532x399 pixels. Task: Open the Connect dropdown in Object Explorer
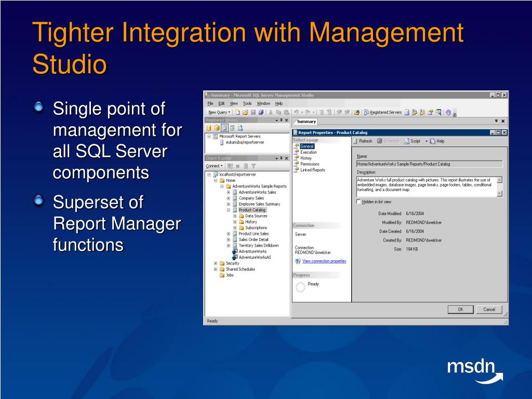point(215,166)
